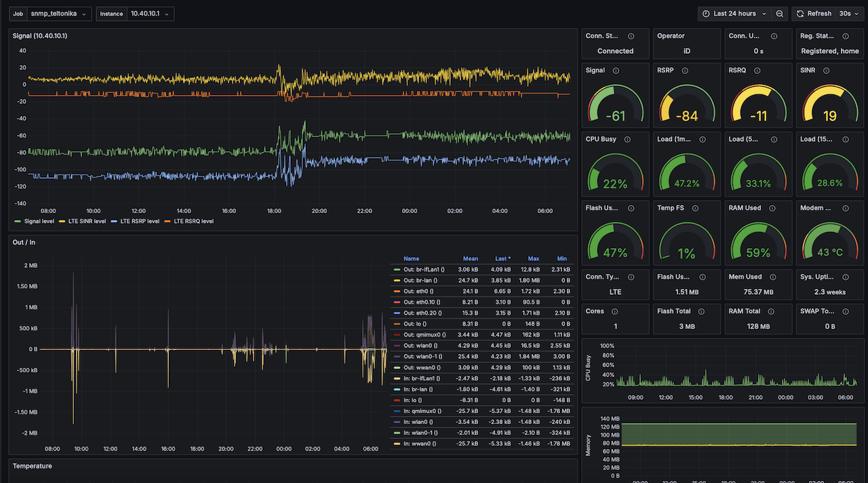
Task: Click the Sys. Upti... panel info icon
Action: pos(846,277)
